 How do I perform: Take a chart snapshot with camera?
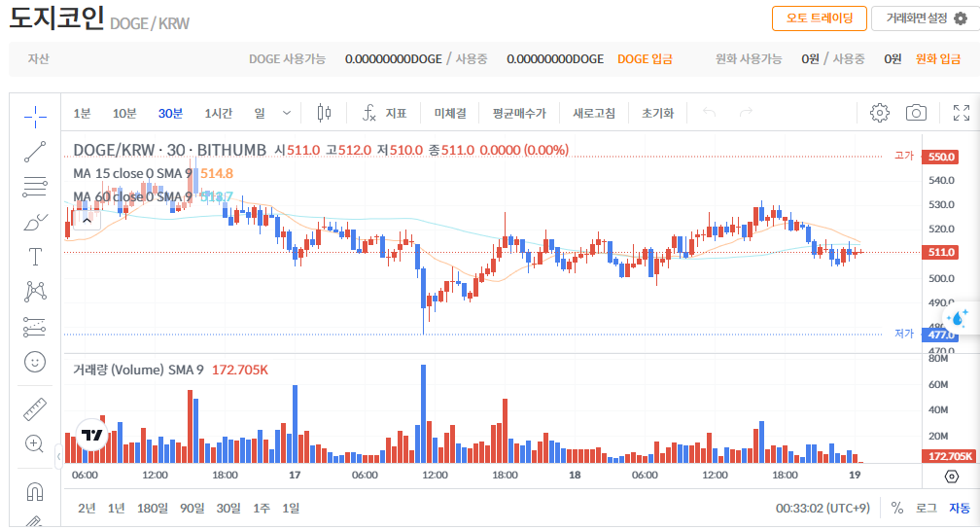(916, 113)
